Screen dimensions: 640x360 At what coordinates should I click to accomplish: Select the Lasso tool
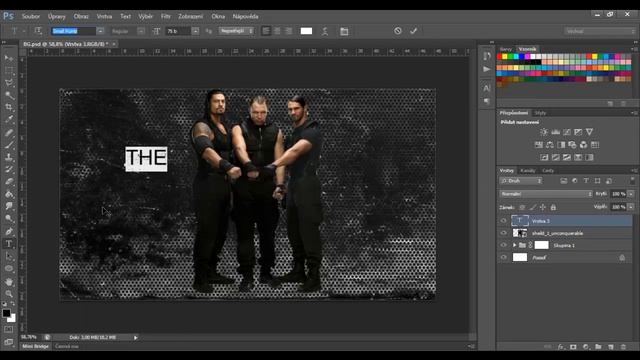point(9,83)
